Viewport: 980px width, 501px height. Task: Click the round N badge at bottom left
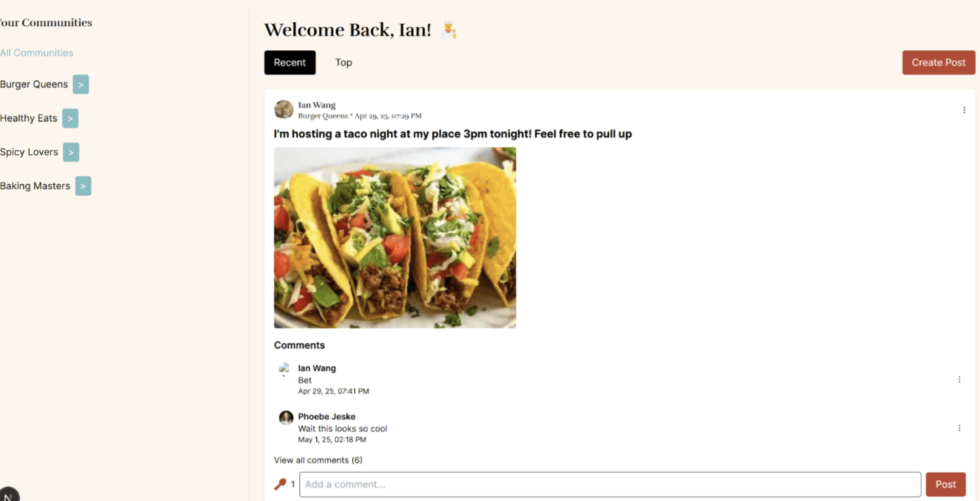point(9,494)
